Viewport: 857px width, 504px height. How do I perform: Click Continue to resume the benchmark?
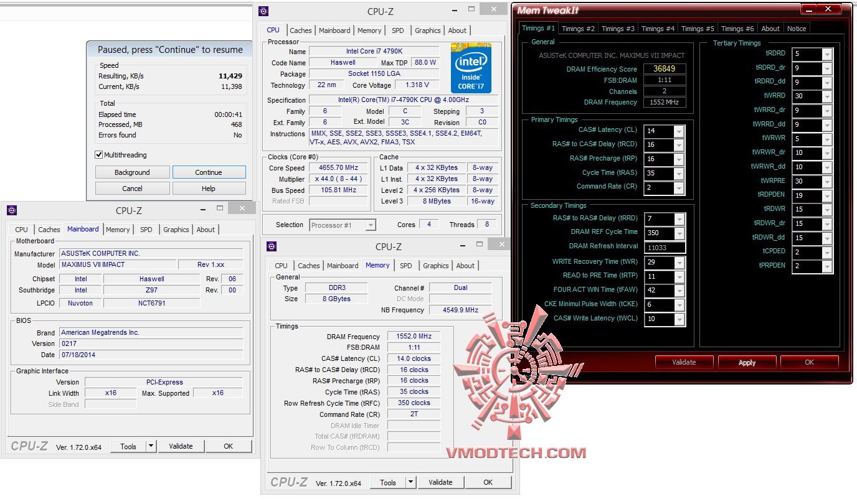tap(209, 172)
